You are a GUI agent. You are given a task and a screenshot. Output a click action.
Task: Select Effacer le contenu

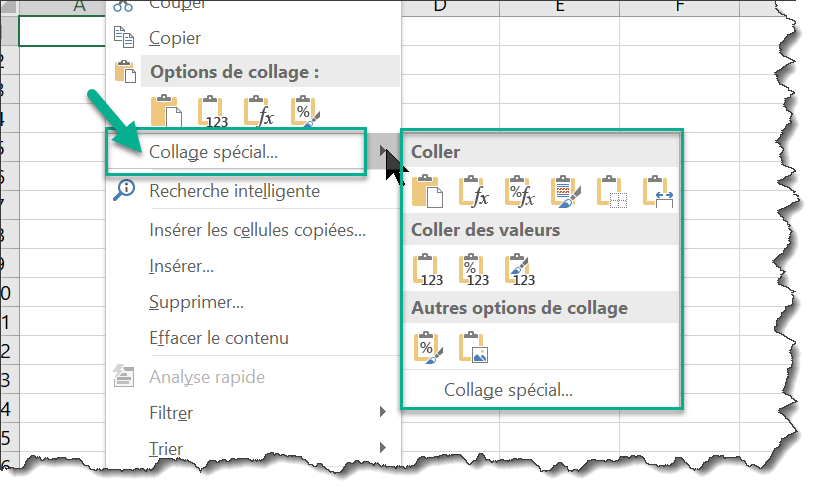click(219, 338)
